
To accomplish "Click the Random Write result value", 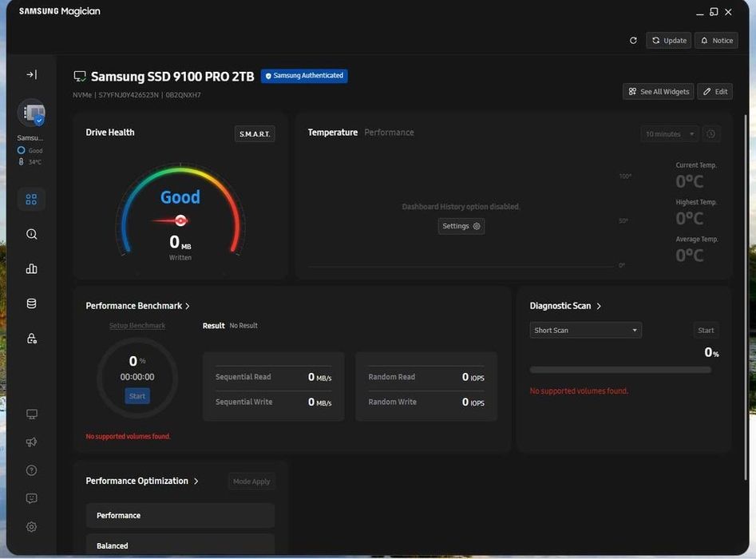I will tap(473, 402).
